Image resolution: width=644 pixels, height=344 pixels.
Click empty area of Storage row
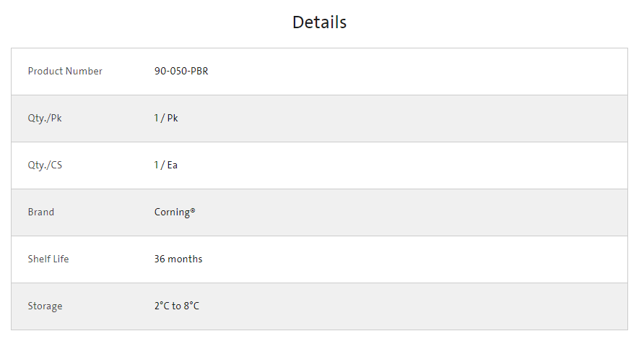click(411, 306)
